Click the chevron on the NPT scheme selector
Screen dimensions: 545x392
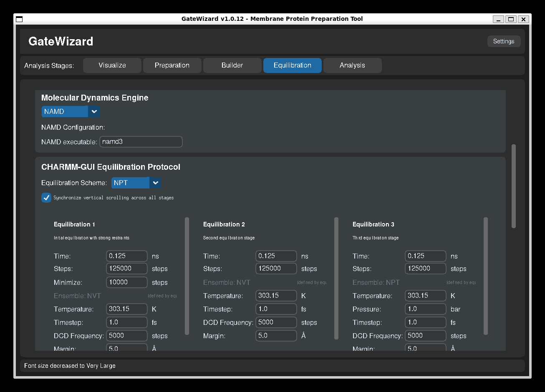pos(155,183)
